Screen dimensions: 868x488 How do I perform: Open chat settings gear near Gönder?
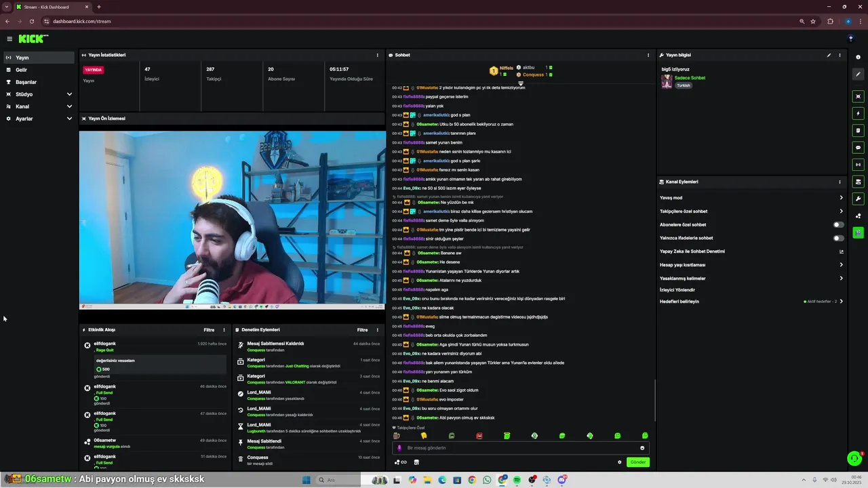pos(619,462)
